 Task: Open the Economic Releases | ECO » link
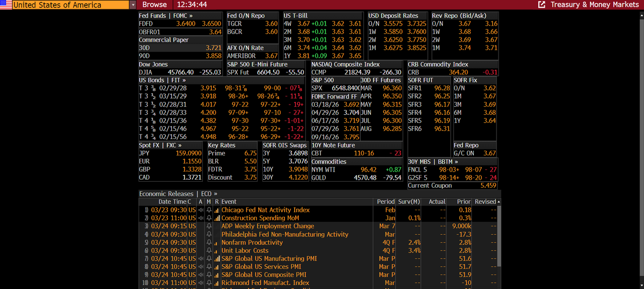coord(178,194)
